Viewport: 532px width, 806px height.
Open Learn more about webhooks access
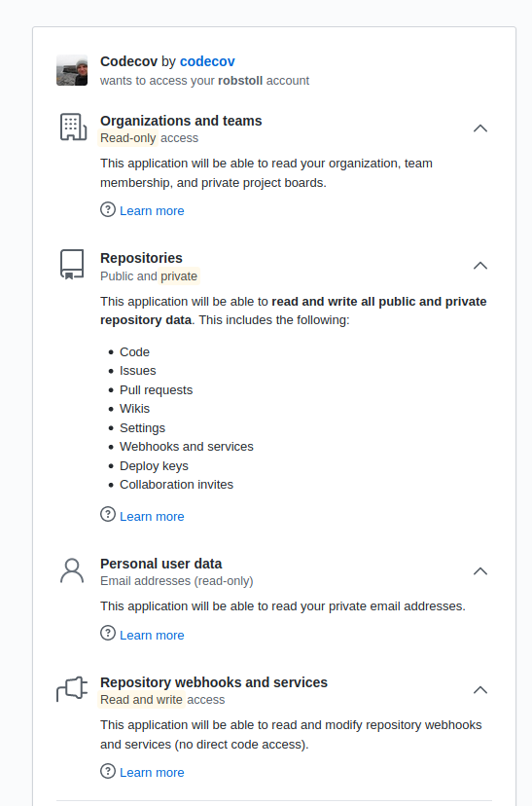click(152, 773)
